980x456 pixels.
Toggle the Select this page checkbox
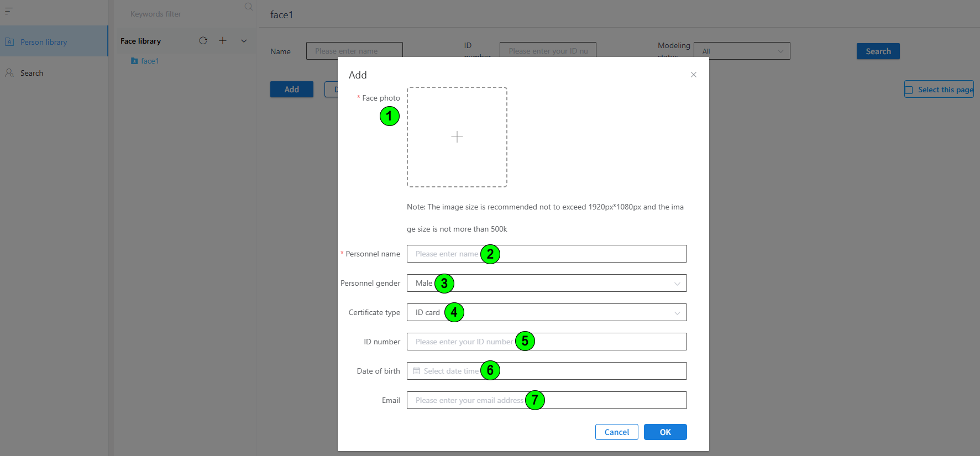909,90
